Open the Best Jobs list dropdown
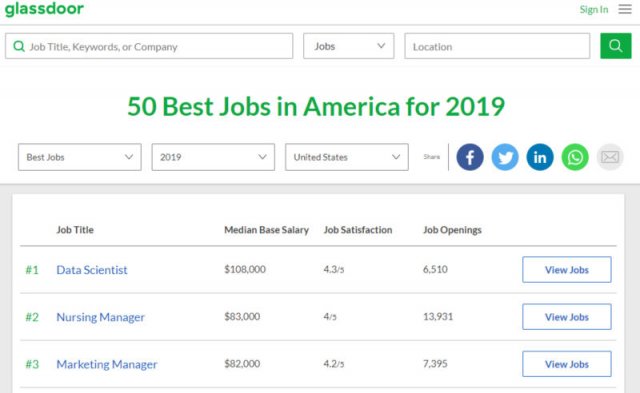Screen dimensions: 640x393 pos(80,157)
